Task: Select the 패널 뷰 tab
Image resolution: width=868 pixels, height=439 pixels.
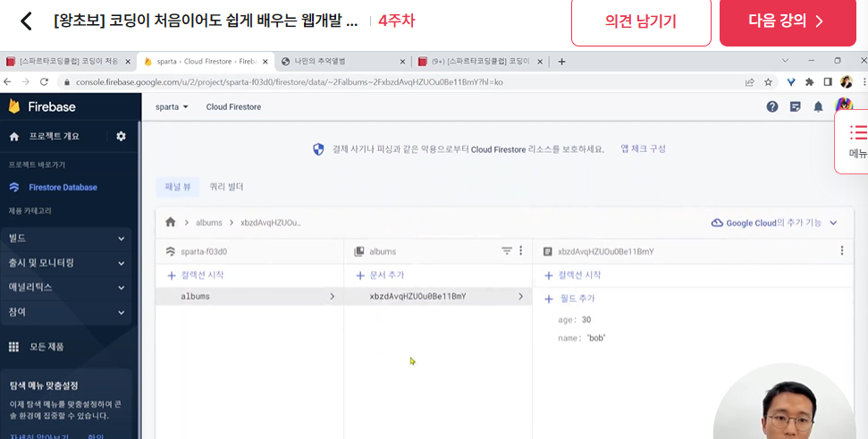Action: click(178, 187)
